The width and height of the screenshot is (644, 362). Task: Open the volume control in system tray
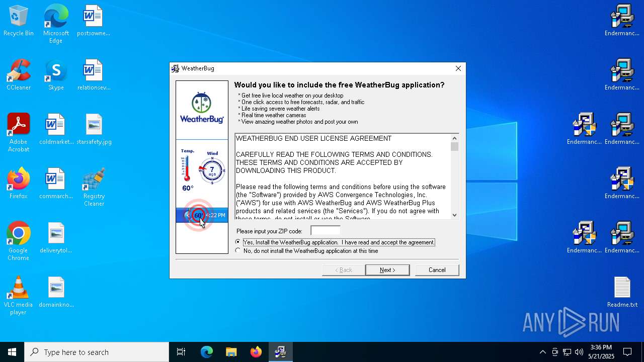pyautogui.click(x=579, y=352)
